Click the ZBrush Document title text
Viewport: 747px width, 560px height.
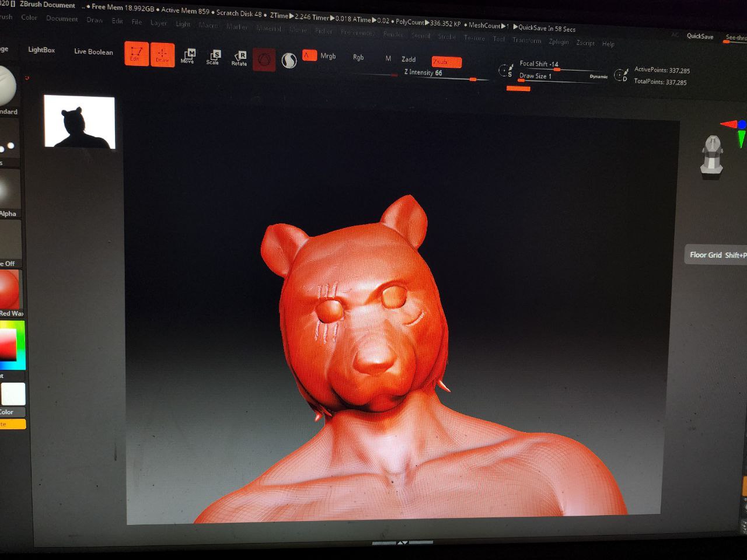(x=47, y=5)
